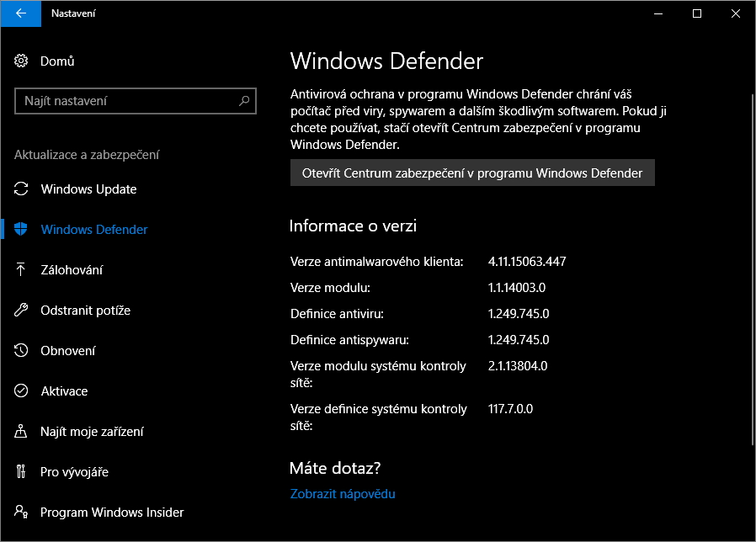Click the Najít moje zařízení person icon
The width and height of the screenshot is (756, 542).
pyautogui.click(x=22, y=432)
